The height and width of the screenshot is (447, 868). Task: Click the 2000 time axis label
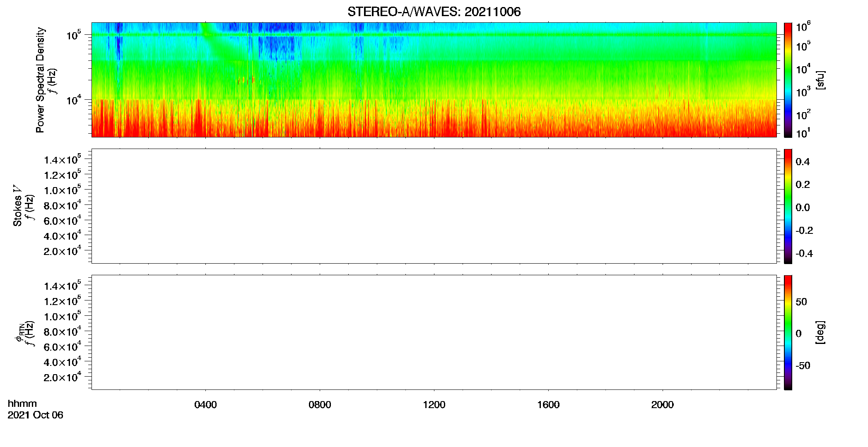point(663,405)
